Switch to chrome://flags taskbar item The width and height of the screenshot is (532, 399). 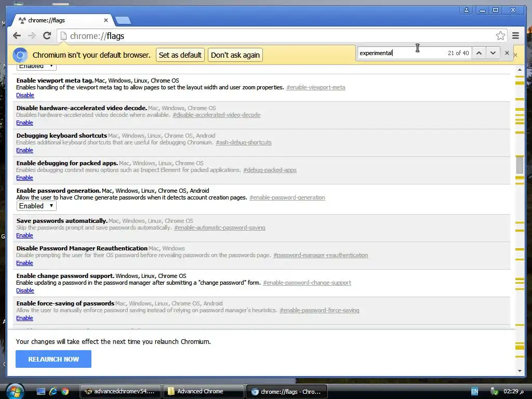pyautogui.click(x=287, y=391)
